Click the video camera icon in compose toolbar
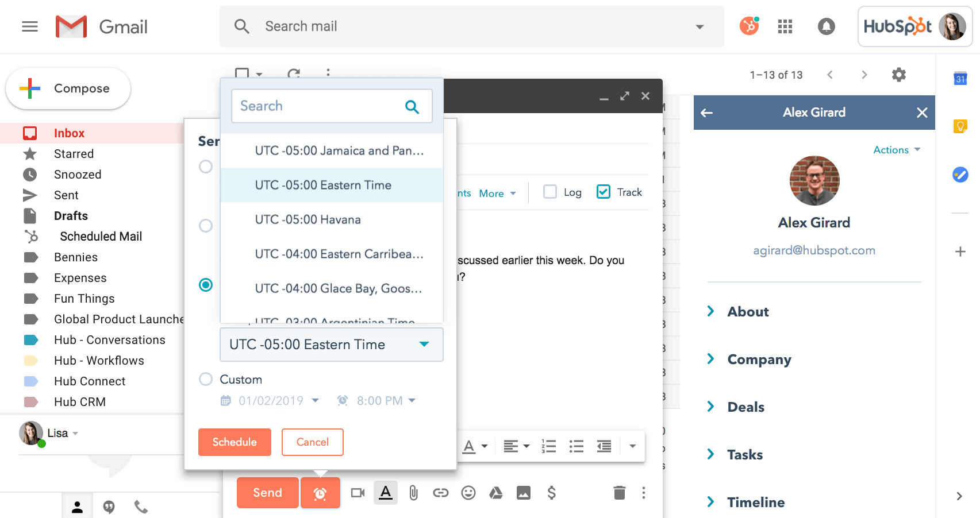Image resolution: width=980 pixels, height=518 pixels. tap(358, 493)
